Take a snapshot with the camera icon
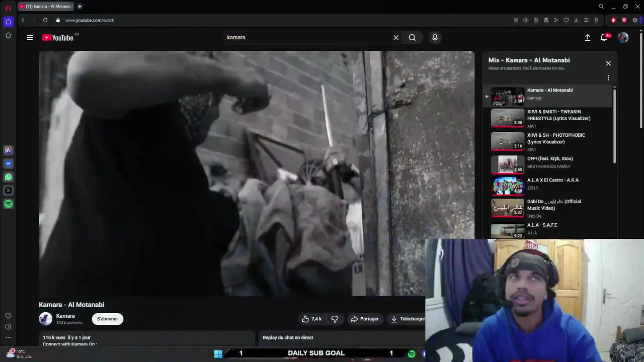644x362 pixels. [x=526, y=20]
